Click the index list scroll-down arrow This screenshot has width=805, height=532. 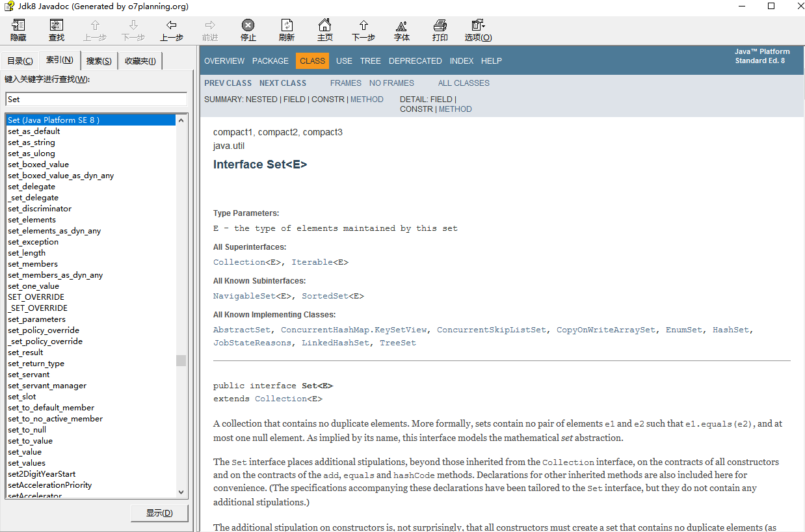click(181, 492)
